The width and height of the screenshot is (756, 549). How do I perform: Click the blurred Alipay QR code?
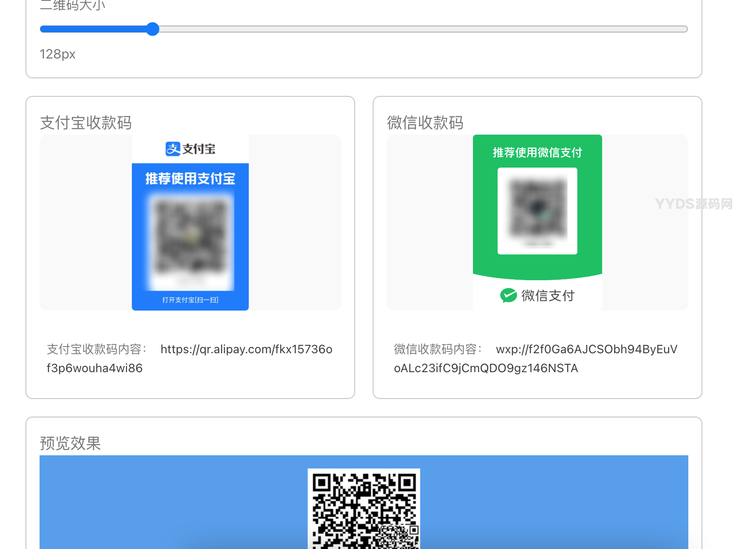(x=190, y=238)
